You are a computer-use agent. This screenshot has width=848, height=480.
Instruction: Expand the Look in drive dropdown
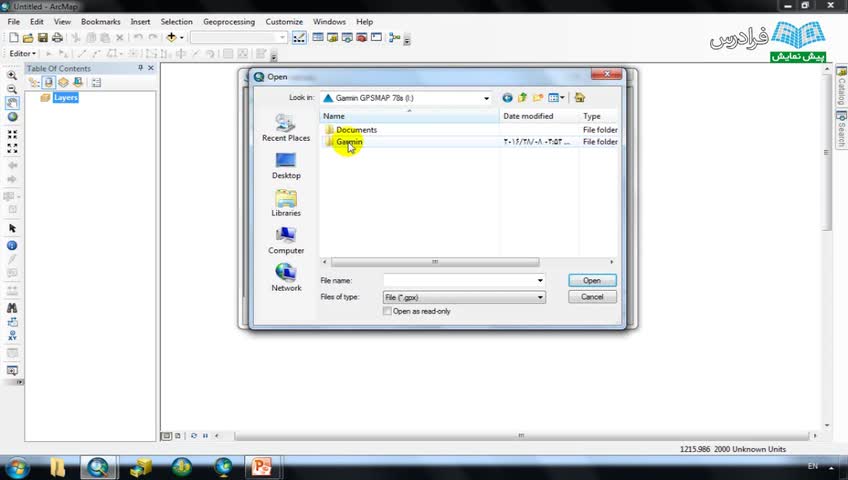point(486,98)
